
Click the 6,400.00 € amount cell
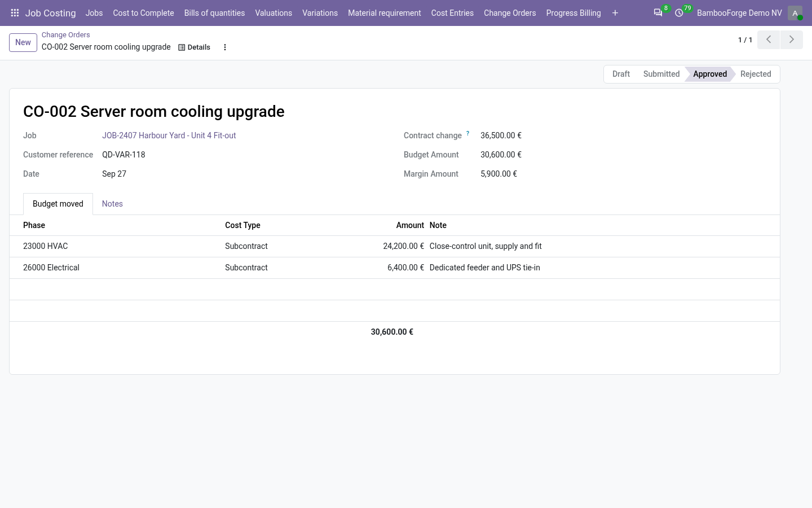tap(405, 268)
